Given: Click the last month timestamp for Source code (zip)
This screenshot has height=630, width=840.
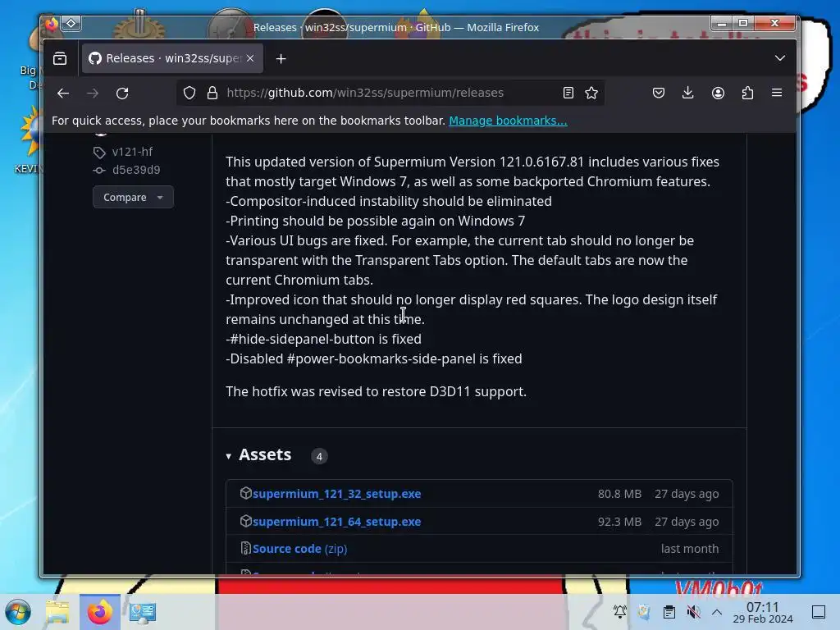Looking at the screenshot, I should click(x=689, y=549).
